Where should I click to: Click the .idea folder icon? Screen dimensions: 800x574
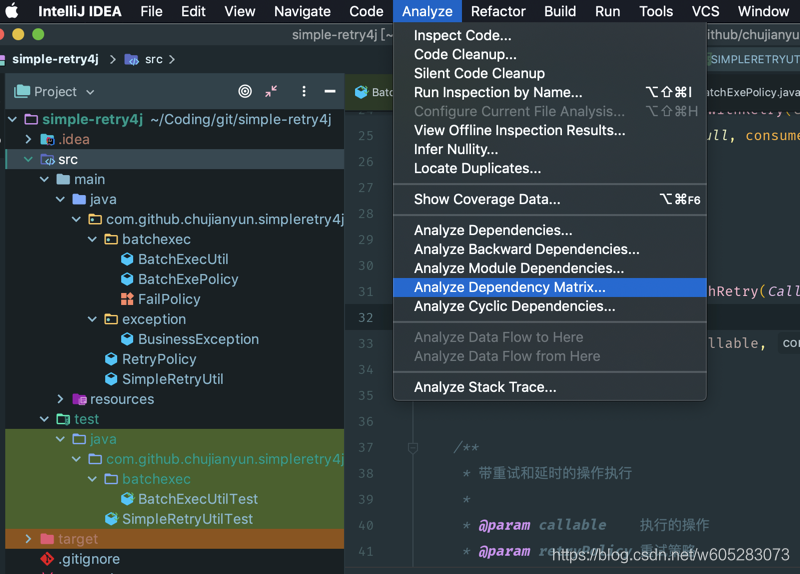[47, 139]
